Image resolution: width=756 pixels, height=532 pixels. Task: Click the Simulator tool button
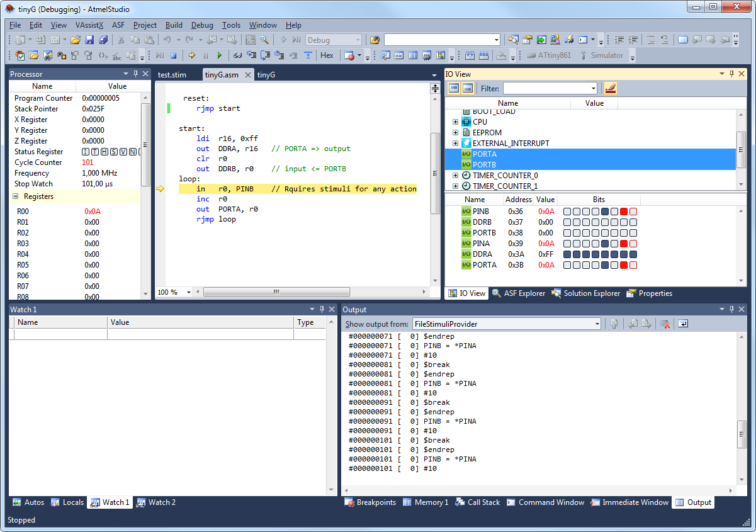point(602,55)
